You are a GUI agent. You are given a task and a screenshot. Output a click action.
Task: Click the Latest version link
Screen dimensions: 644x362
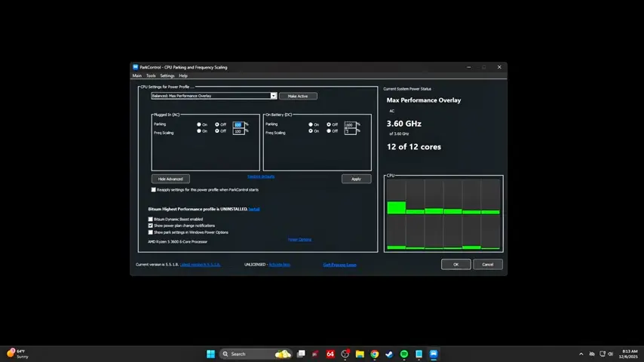coord(200,265)
